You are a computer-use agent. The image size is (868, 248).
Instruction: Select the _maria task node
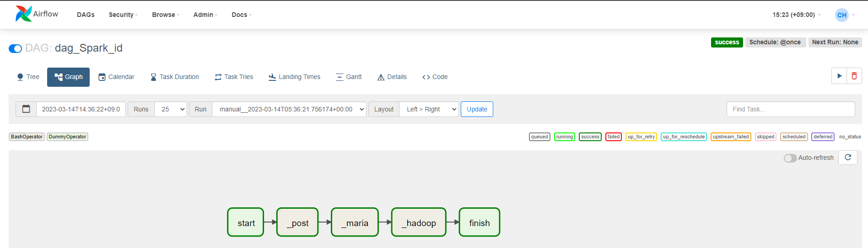click(x=355, y=222)
